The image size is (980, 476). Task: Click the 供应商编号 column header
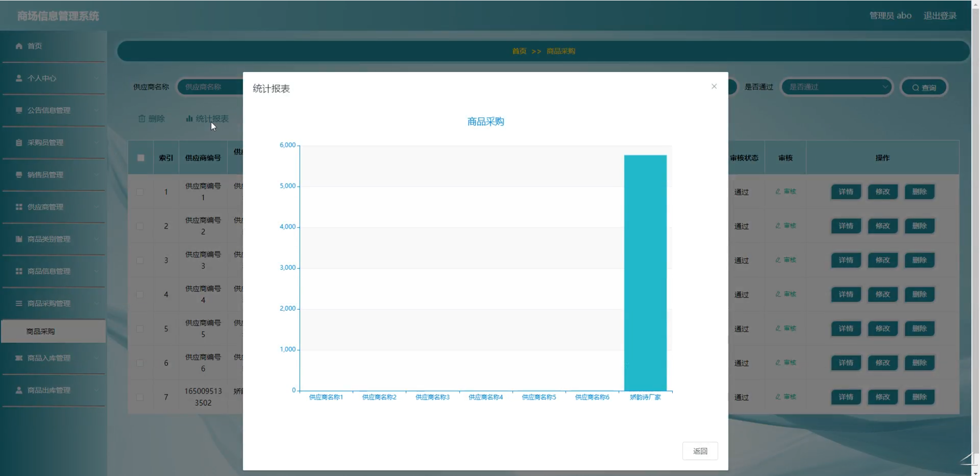tap(203, 158)
